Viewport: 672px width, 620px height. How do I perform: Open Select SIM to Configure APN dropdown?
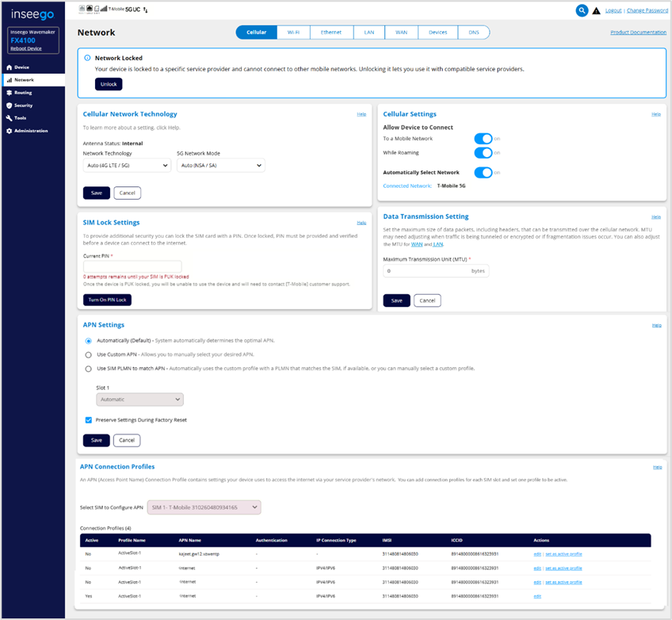[204, 507]
